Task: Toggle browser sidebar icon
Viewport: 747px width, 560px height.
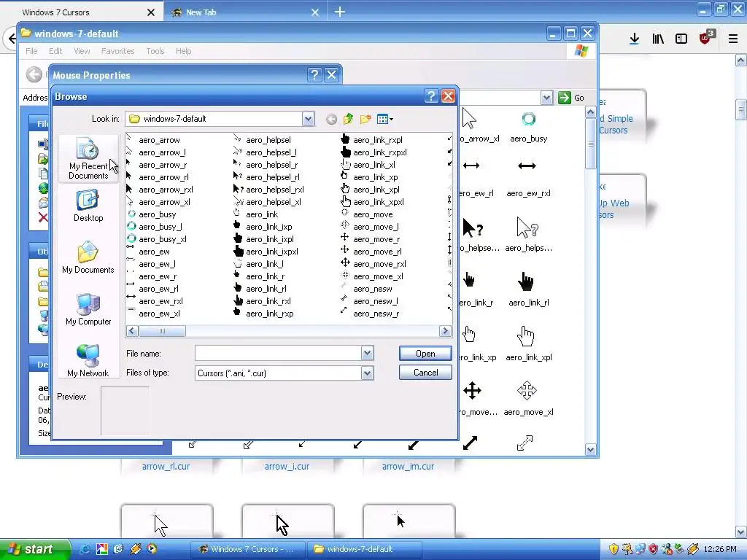Action: [x=681, y=39]
